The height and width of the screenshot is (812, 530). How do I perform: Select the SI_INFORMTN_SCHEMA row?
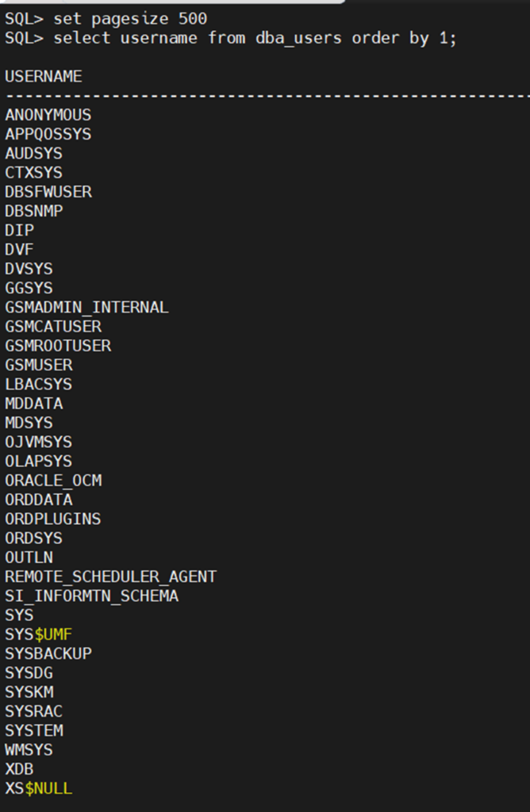point(91,596)
